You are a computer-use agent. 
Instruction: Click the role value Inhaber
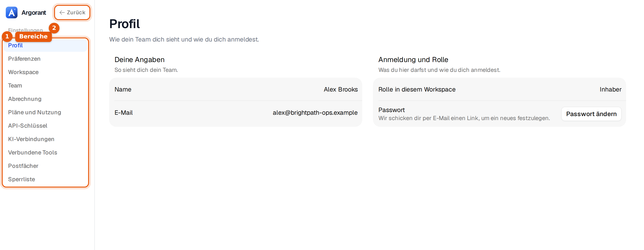click(610, 89)
